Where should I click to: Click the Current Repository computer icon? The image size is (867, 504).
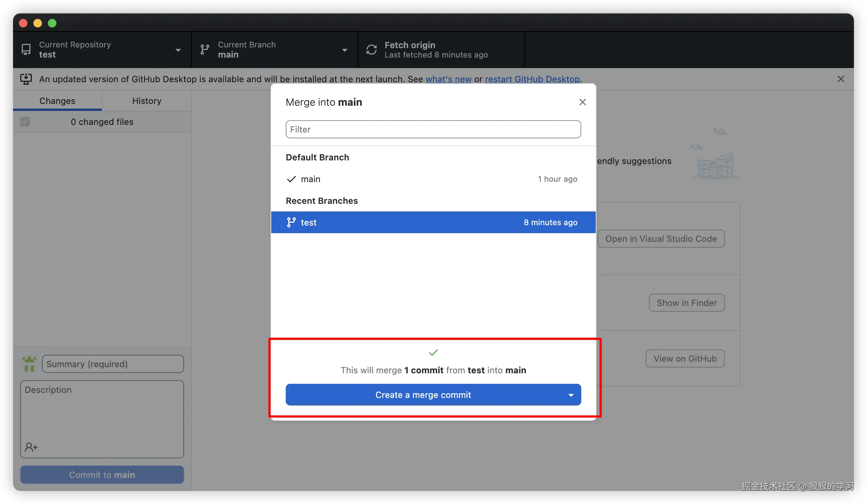(x=26, y=50)
